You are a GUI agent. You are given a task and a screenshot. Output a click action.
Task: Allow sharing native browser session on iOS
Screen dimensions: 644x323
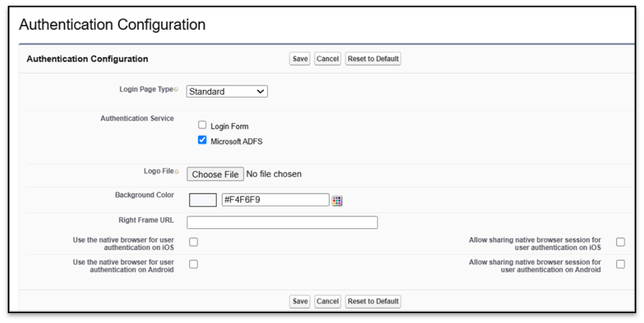click(620, 242)
